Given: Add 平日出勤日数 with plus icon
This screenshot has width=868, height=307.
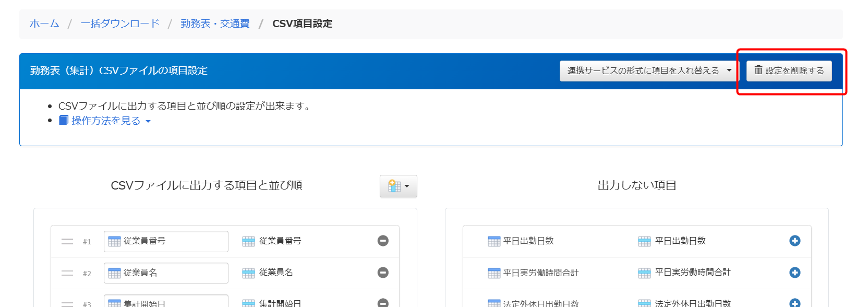Looking at the screenshot, I should click(795, 241).
